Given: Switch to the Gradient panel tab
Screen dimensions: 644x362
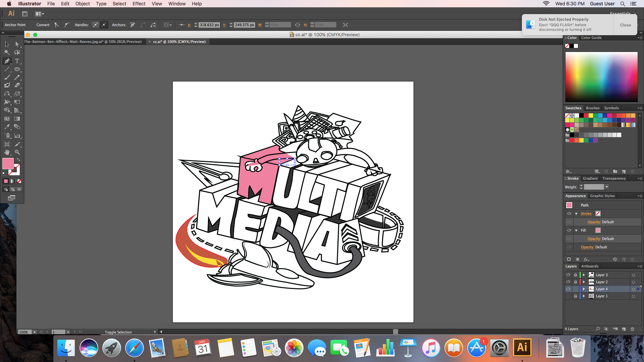Looking at the screenshot, I should [x=590, y=178].
